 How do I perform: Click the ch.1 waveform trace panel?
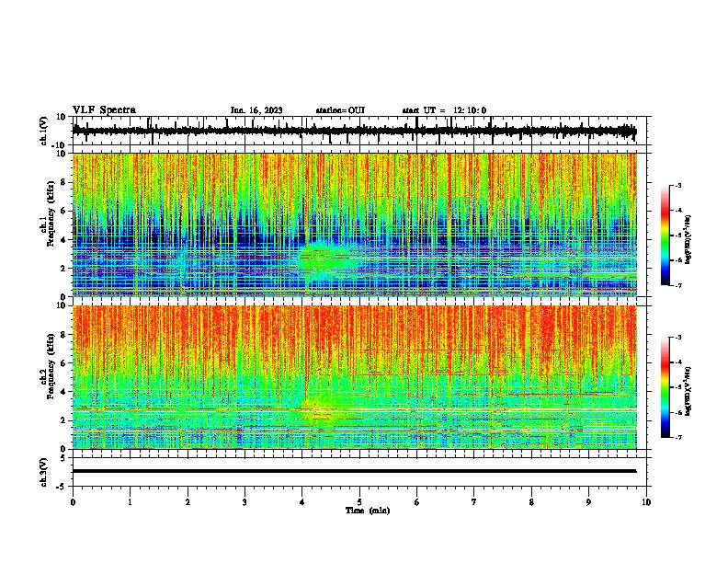[361, 131]
